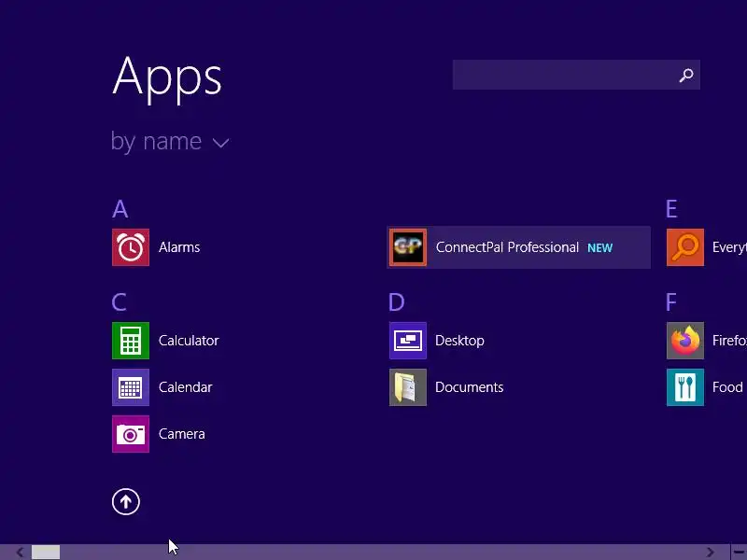Jump to the D letter group heading
Image resolution: width=747 pixels, height=560 pixels.
click(396, 302)
